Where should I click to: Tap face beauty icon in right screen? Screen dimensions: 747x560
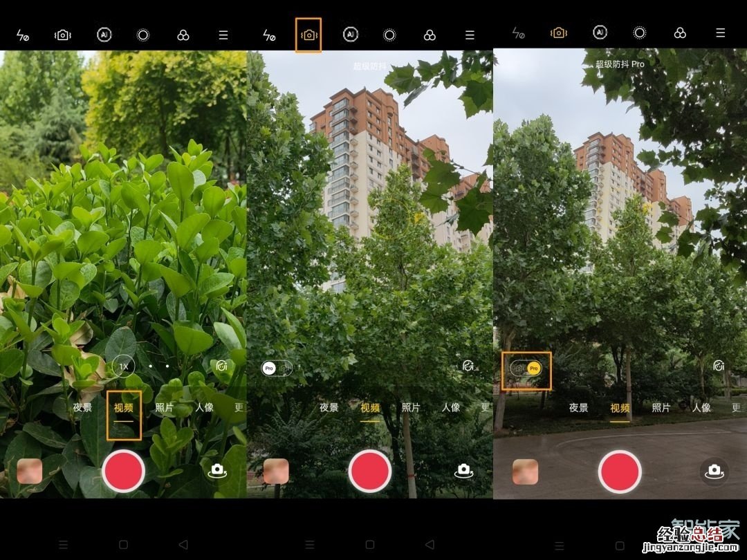(719, 365)
